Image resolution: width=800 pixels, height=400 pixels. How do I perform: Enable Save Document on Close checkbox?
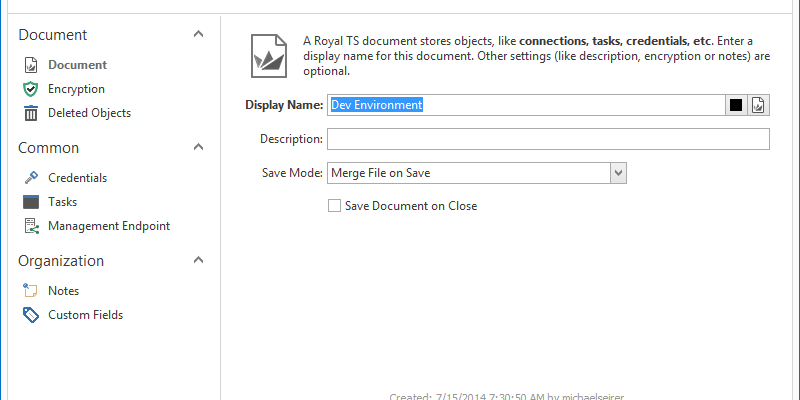(335, 206)
